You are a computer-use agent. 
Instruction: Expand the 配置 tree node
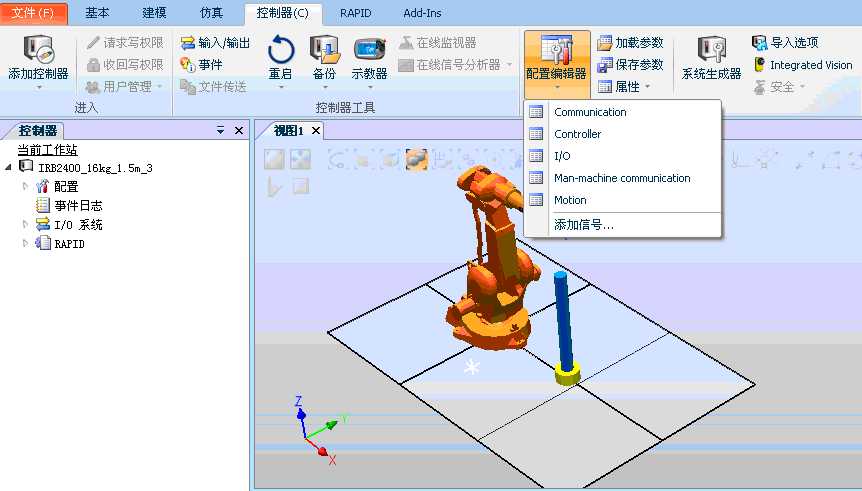25,186
